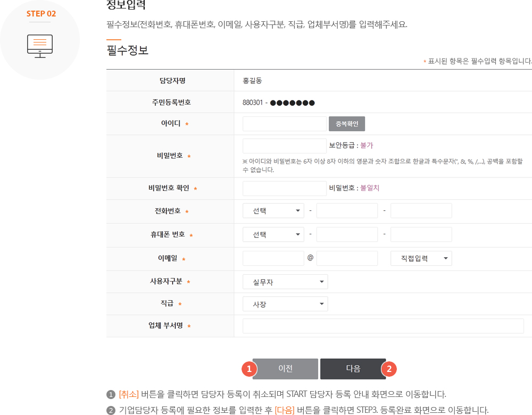Image resolution: width=532 pixels, height=415 pixels.
Task: Click the email ID field before @
Action: point(273,258)
